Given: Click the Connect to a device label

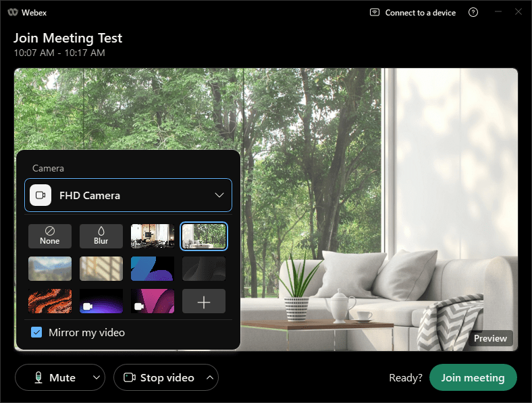Looking at the screenshot, I should click(421, 13).
